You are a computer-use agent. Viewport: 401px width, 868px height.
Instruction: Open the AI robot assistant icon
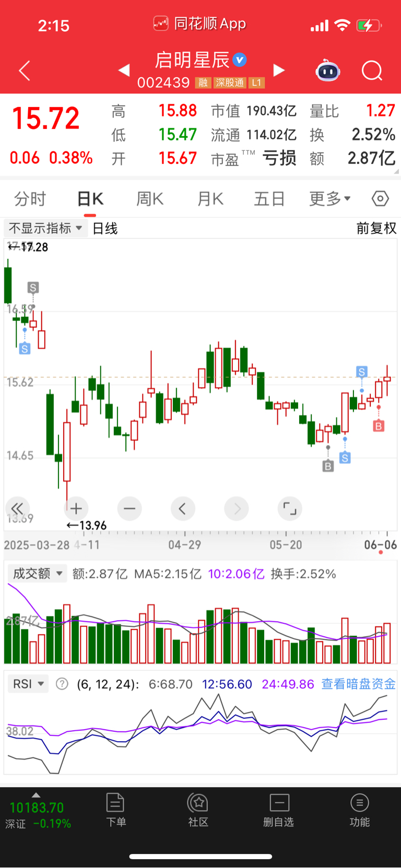point(328,70)
